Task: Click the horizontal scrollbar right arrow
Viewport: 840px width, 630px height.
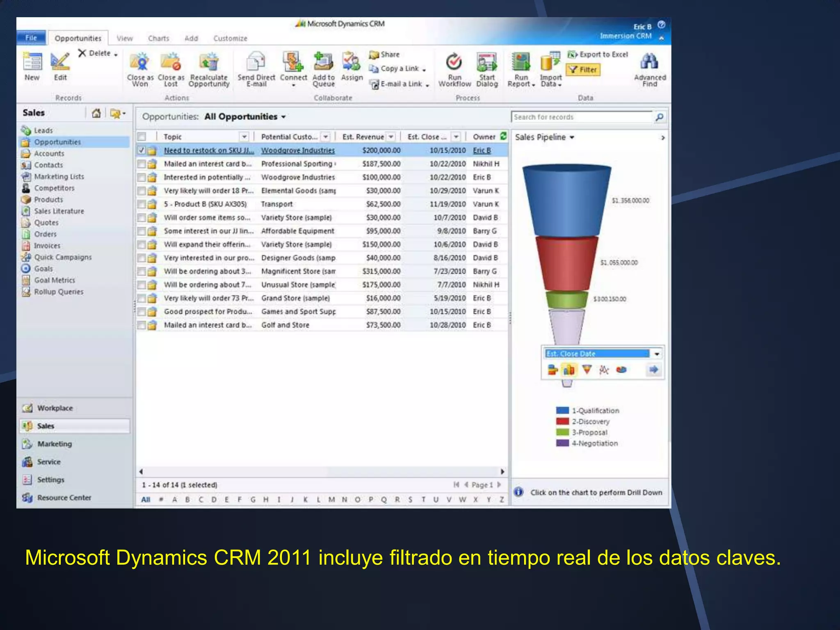Action: click(502, 472)
